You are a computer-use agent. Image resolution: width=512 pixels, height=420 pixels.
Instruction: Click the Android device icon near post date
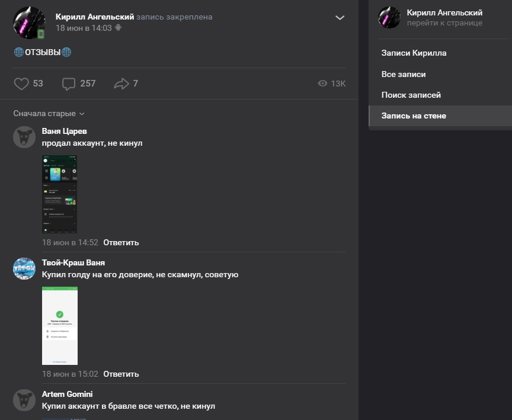pyautogui.click(x=119, y=28)
